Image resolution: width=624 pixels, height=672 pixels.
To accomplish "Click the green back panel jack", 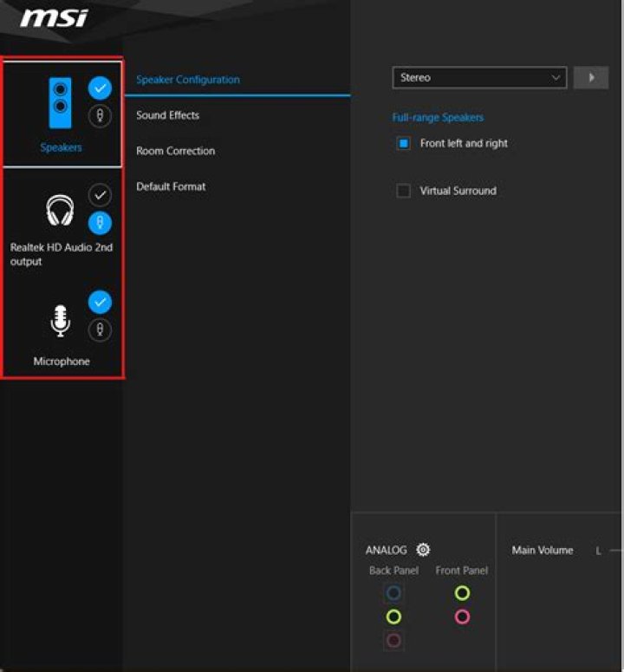I will pyautogui.click(x=393, y=617).
